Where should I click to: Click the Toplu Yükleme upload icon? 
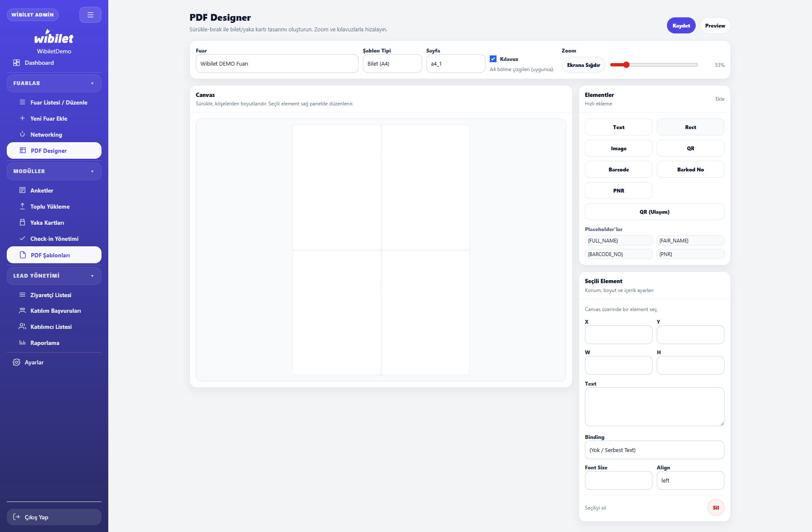pyautogui.click(x=22, y=206)
